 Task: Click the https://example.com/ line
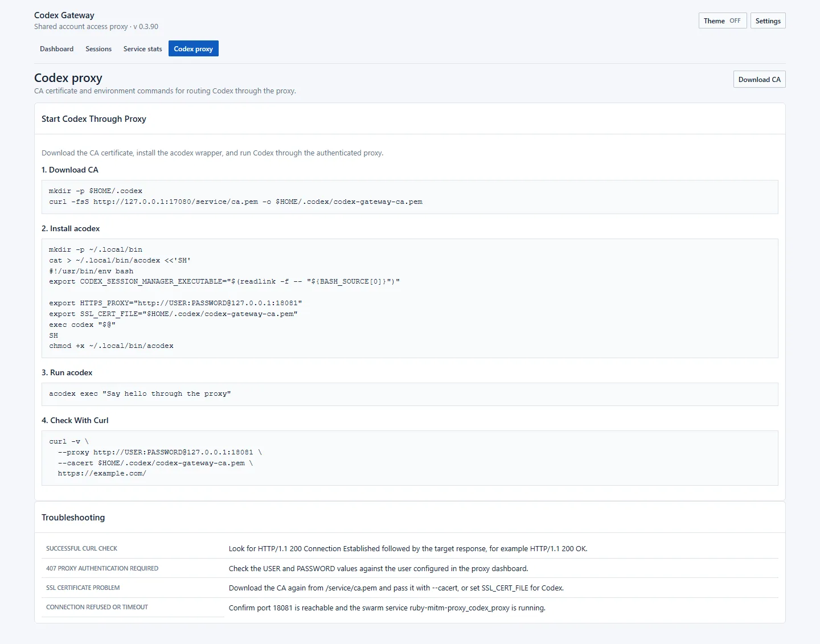click(102, 473)
